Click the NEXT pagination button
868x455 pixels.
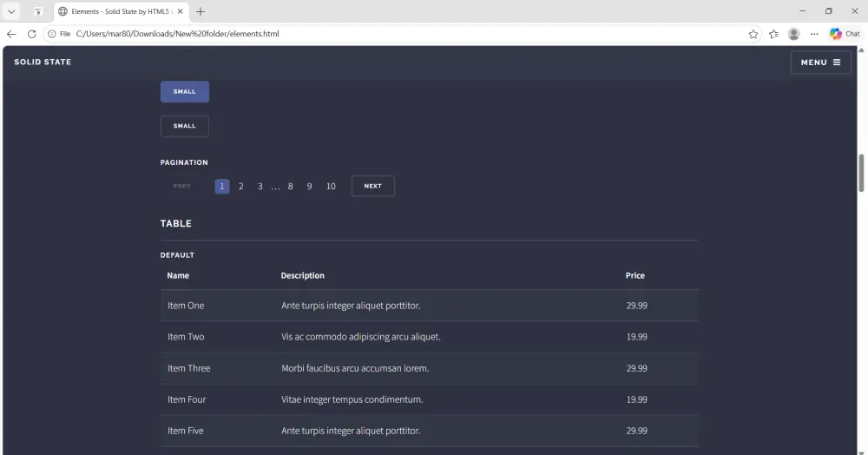(373, 186)
